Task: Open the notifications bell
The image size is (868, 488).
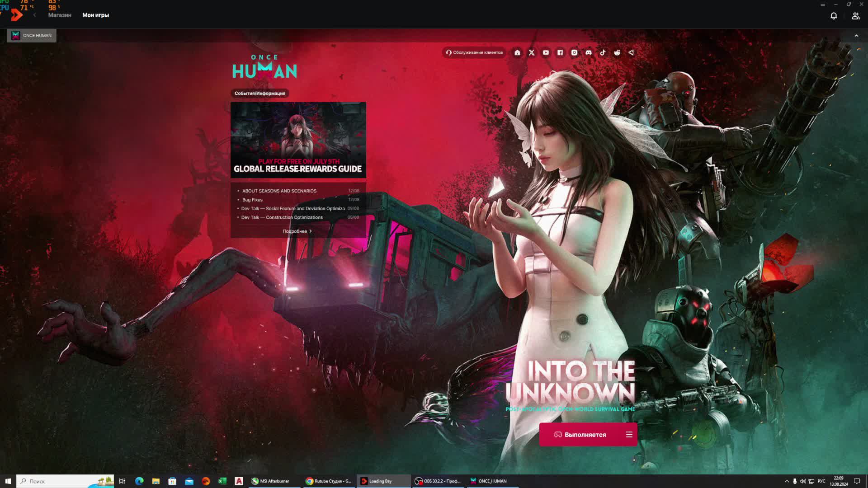Action: point(834,16)
